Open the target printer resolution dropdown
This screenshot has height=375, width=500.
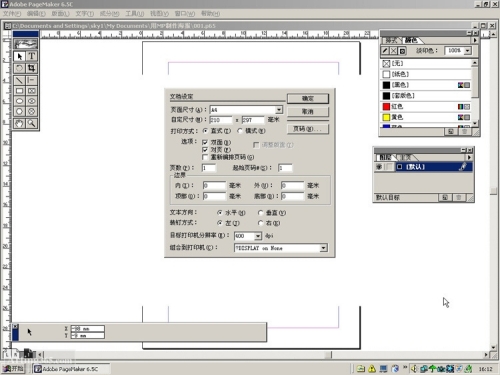pyautogui.click(x=258, y=236)
